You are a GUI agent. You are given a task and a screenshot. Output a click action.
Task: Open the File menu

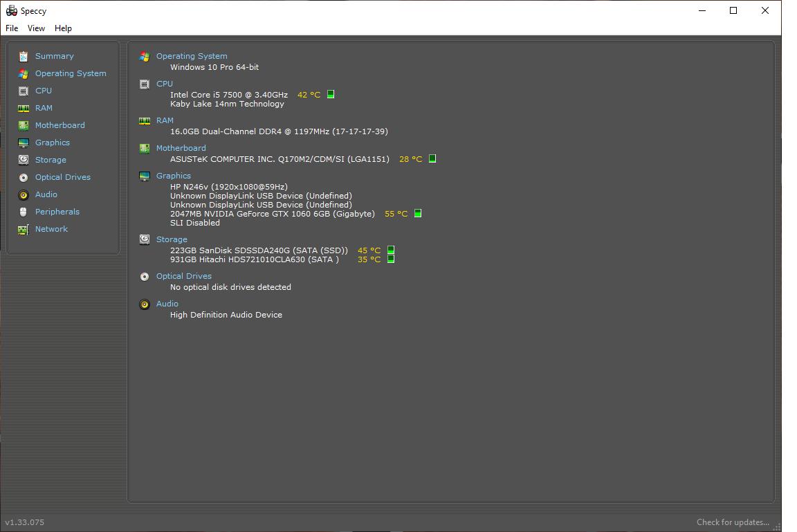pyautogui.click(x=12, y=28)
